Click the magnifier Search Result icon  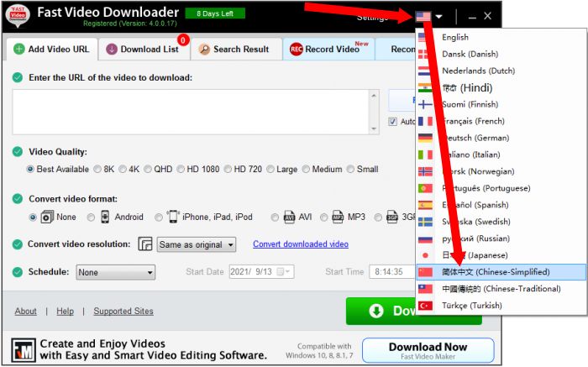[204, 49]
